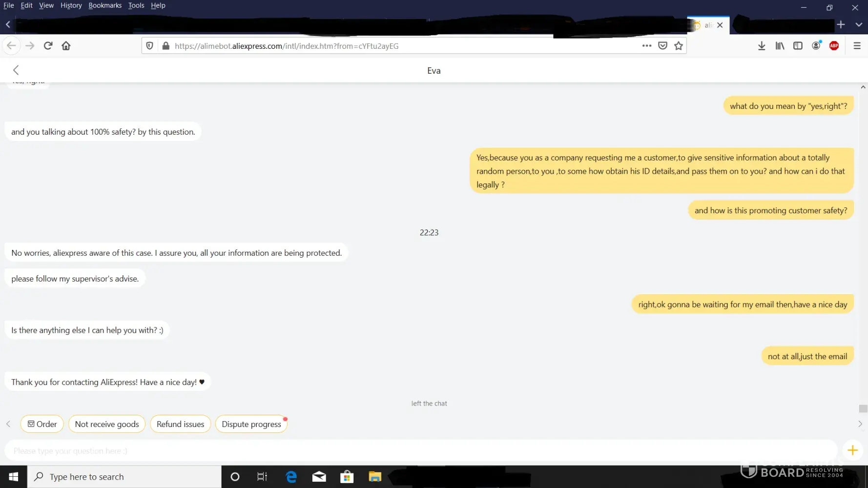
Task: Expand the list all tabs chevron
Action: pos(859,24)
